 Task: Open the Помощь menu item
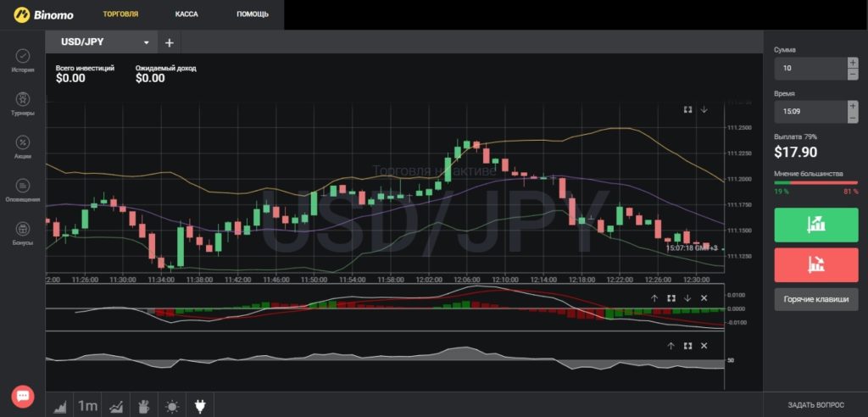point(253,14)
